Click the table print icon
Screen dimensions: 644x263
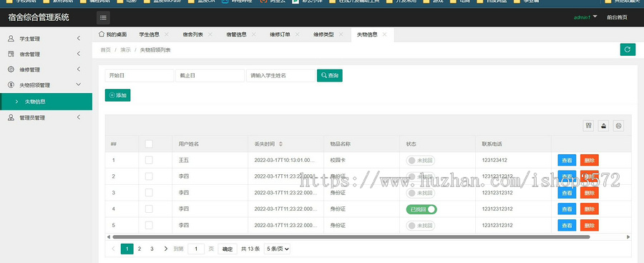(x=618, y=126)
